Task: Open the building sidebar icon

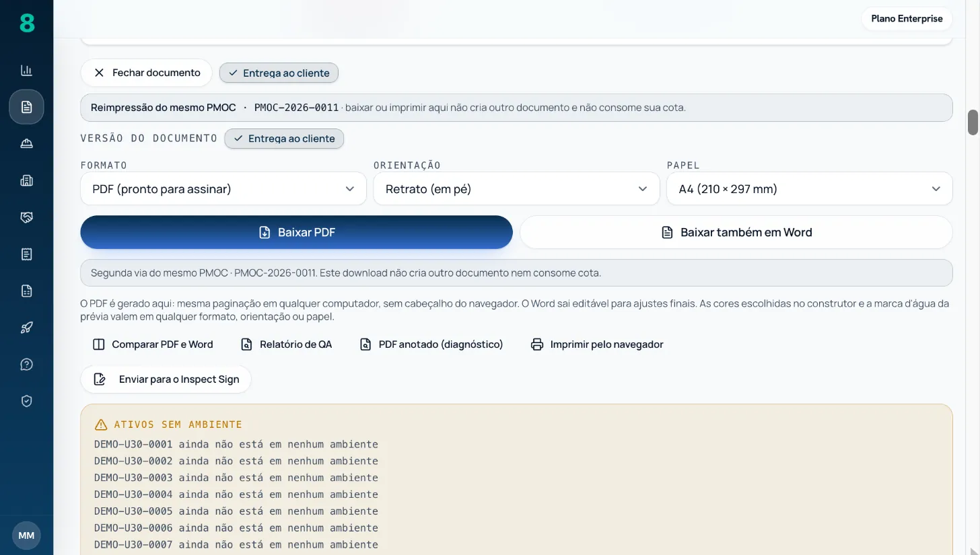Action: pyautogui.click(x=26, y=180)
